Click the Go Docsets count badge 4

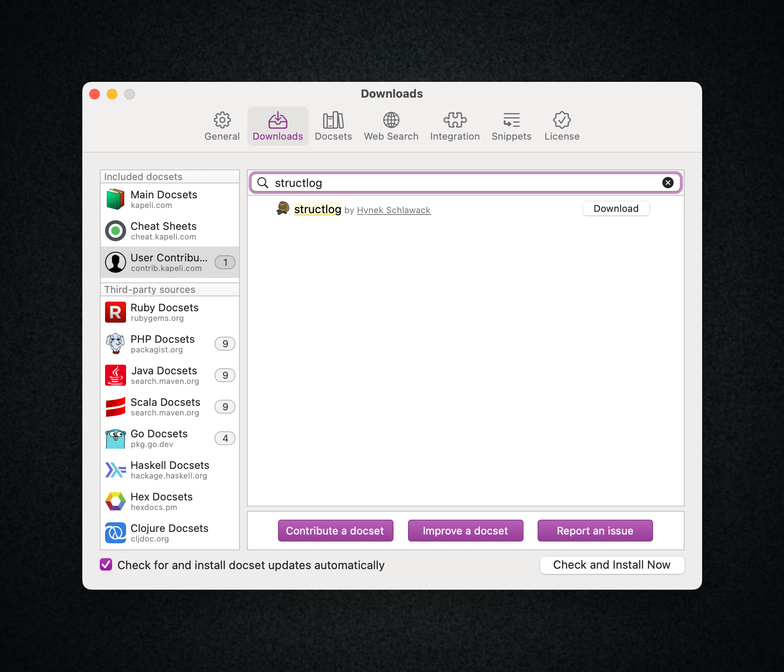tap(225, 438)
